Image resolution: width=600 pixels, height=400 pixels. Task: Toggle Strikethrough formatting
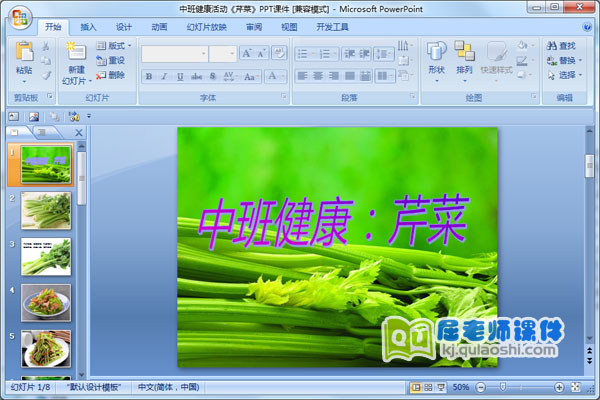pyautogui.click(x=196, y=77)
